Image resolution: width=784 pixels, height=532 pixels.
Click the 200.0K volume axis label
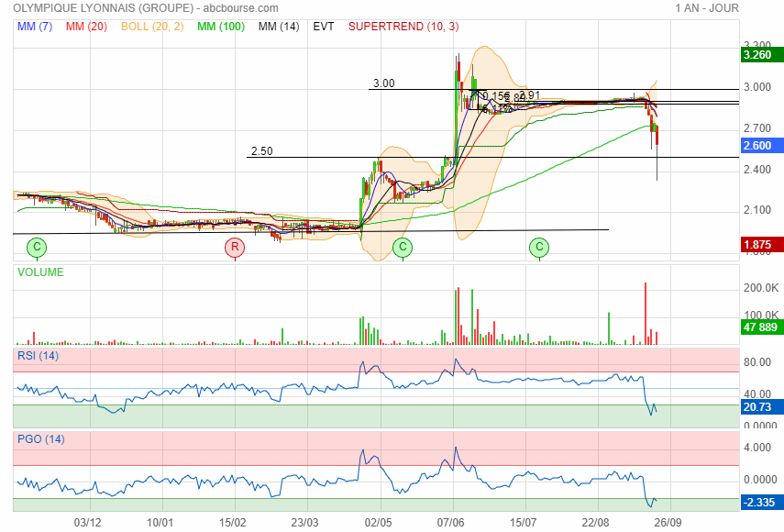[760, 288]
